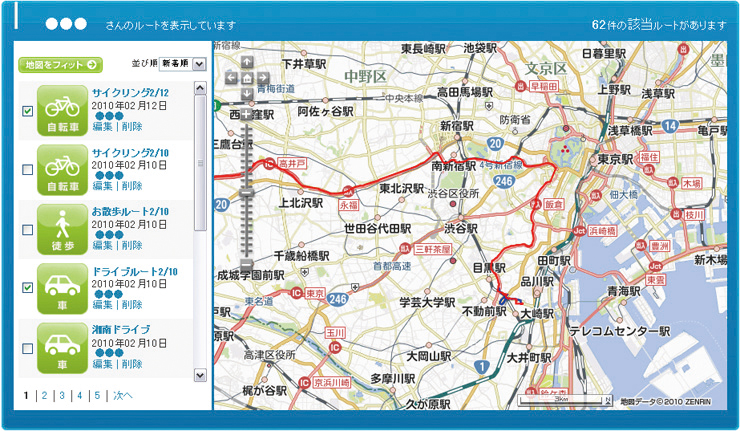Click 削除 link for 湘南ドライブ
Viewport: 740px width, 431px height.
tap(132, 363)
